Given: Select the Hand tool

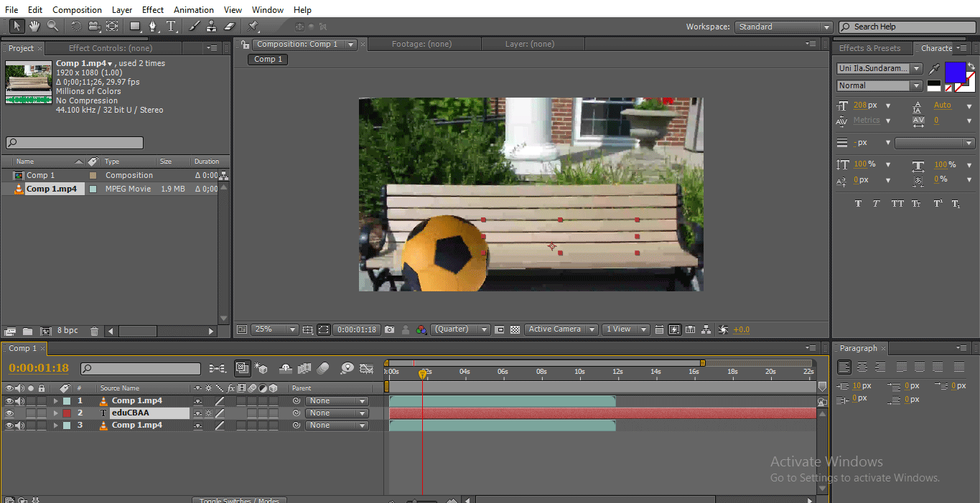Looking at the screenshot, I should (x=34, y=27).
